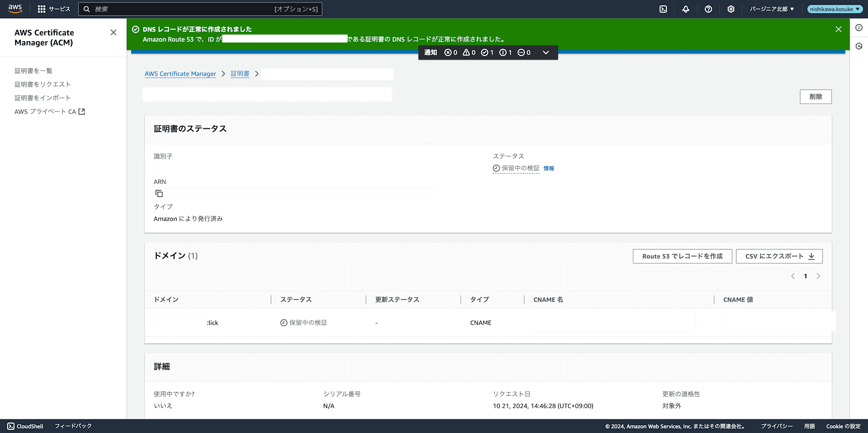
Task: Click the search field in top bar
Action: point(200,9)
